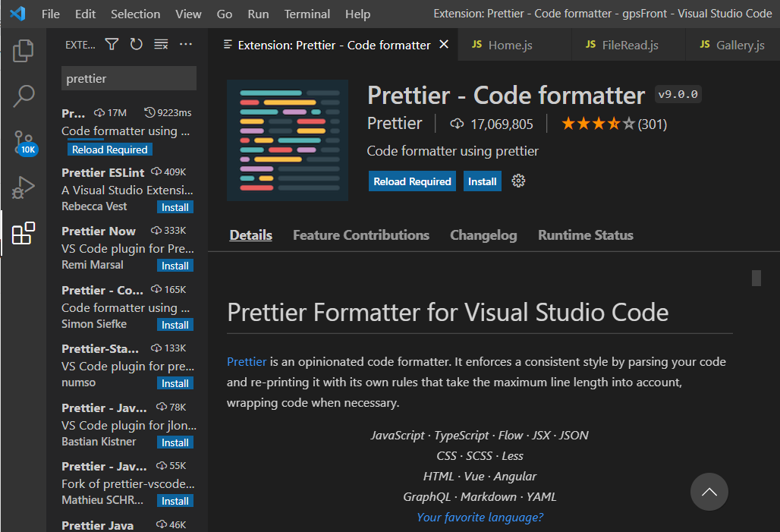Clear extensions search results icon

[161, 44]
